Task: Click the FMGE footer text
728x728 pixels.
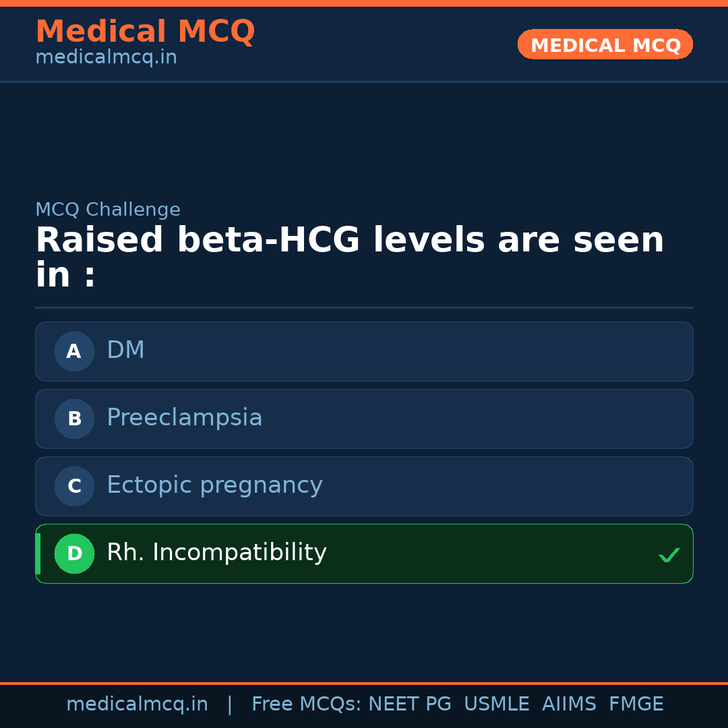Action: point(636,704)
